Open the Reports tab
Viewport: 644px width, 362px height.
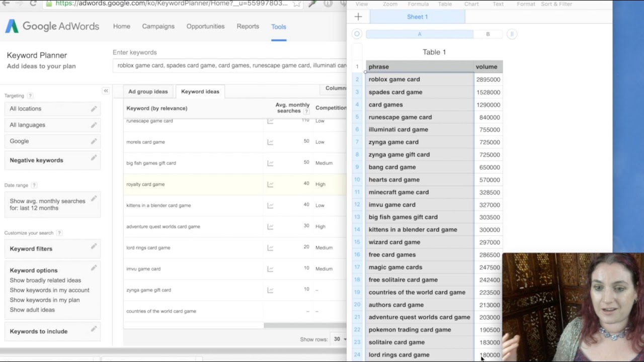click(248, 26)
